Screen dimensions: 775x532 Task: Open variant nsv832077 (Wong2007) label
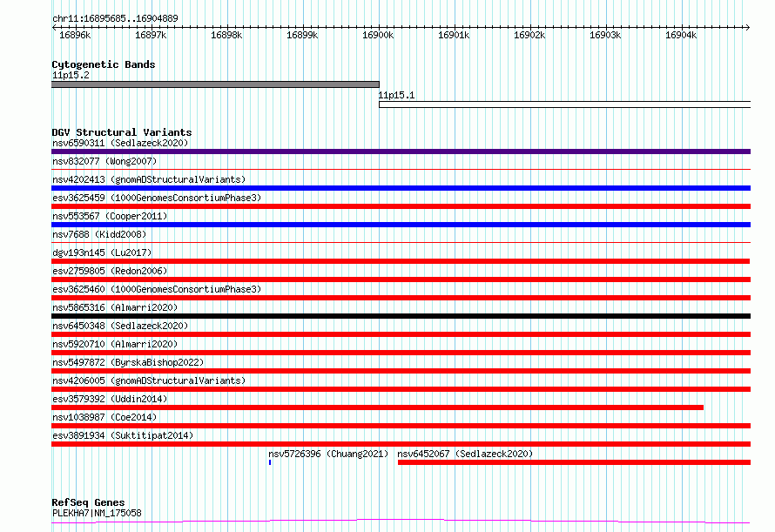104,161
